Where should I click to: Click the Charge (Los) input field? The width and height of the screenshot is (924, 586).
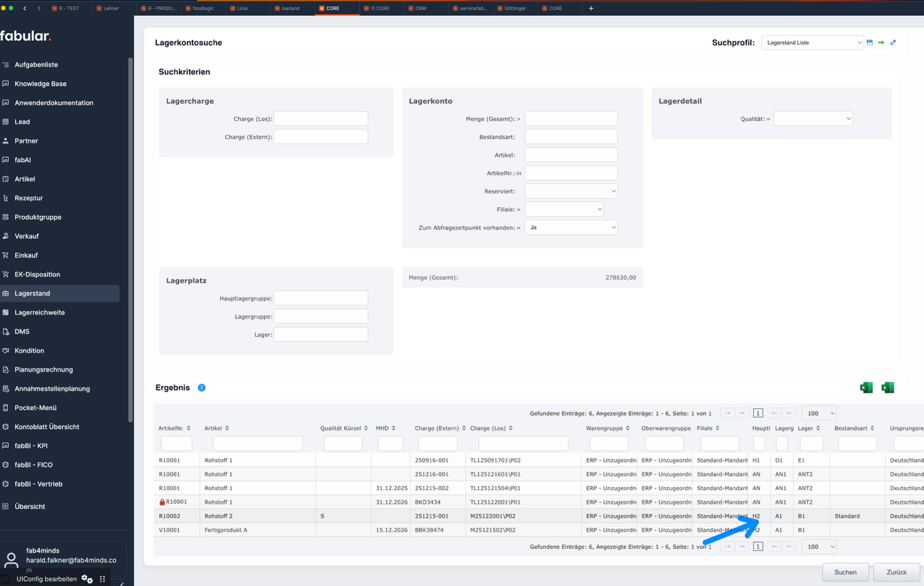tap(321, 119)
